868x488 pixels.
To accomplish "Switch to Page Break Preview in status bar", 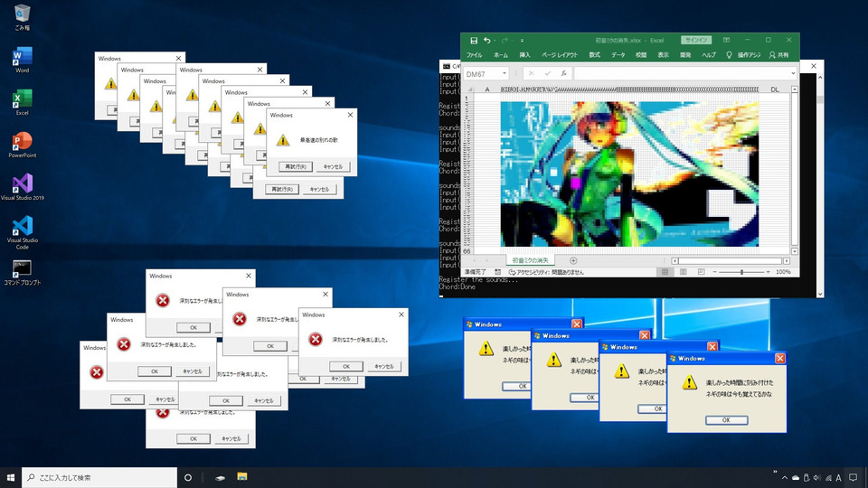I will pos(701,272).
